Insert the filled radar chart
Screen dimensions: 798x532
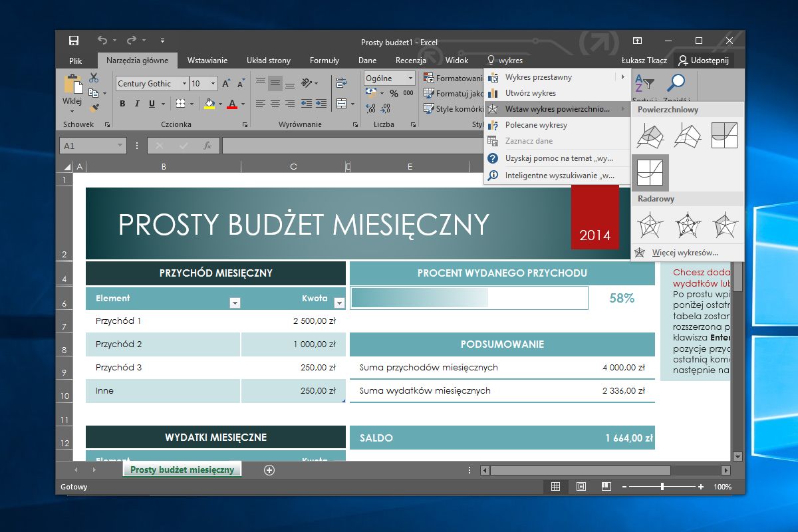pyautogui.click(x=725, y=225)
